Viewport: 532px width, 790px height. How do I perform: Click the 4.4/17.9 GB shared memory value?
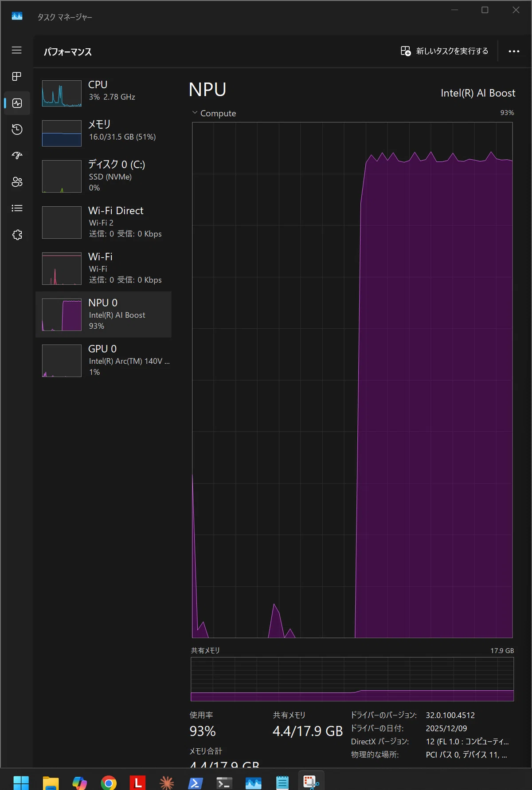[x=308, y=731]
